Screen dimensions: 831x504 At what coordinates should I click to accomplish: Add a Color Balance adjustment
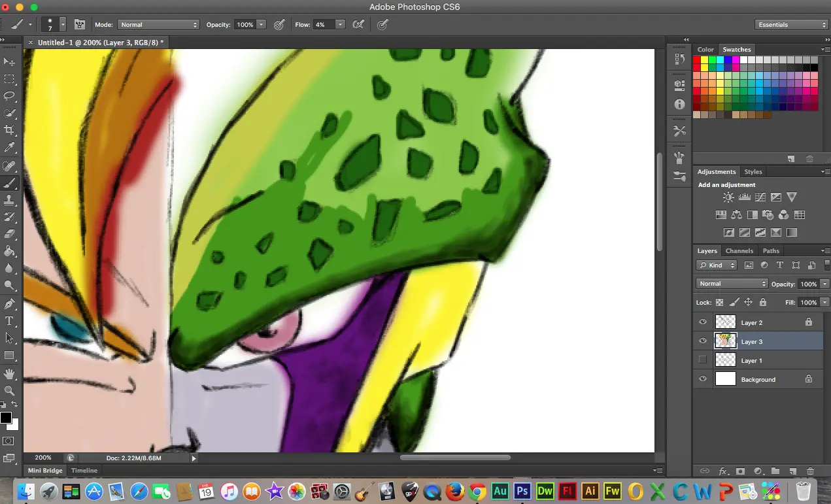pyautogui.click(x=737, y=214)
